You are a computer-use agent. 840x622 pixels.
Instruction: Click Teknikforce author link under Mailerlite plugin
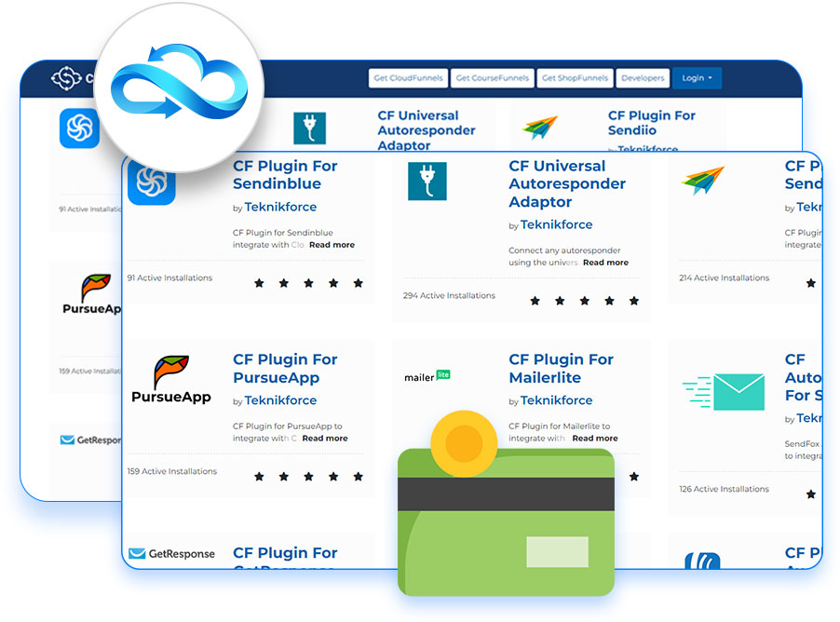tap(556, 400)
